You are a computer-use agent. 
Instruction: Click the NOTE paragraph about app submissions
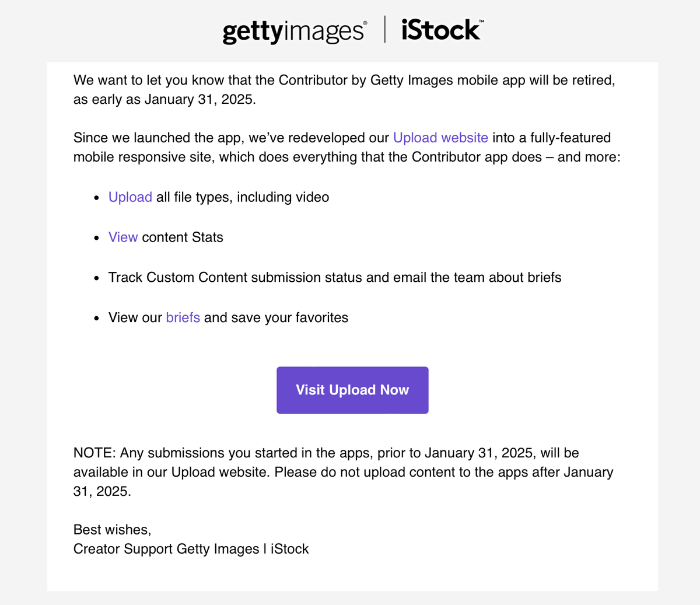[x=344, y=472]
